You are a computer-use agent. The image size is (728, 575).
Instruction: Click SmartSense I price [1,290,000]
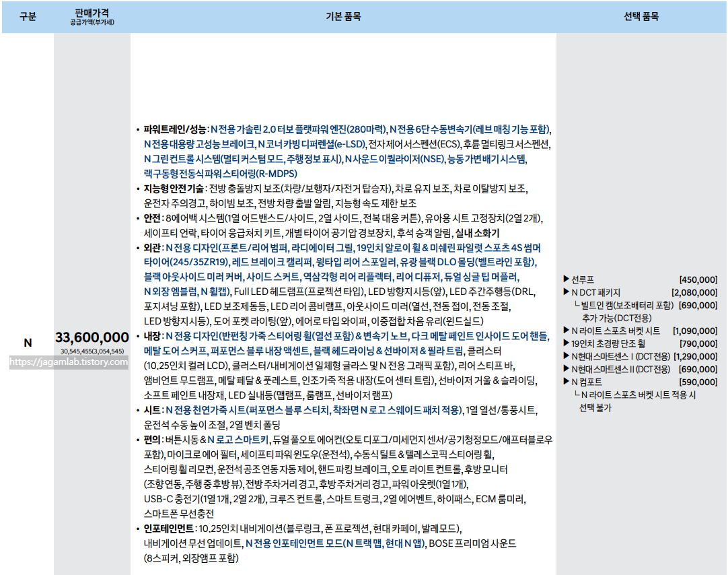click(x=695, y=357)
